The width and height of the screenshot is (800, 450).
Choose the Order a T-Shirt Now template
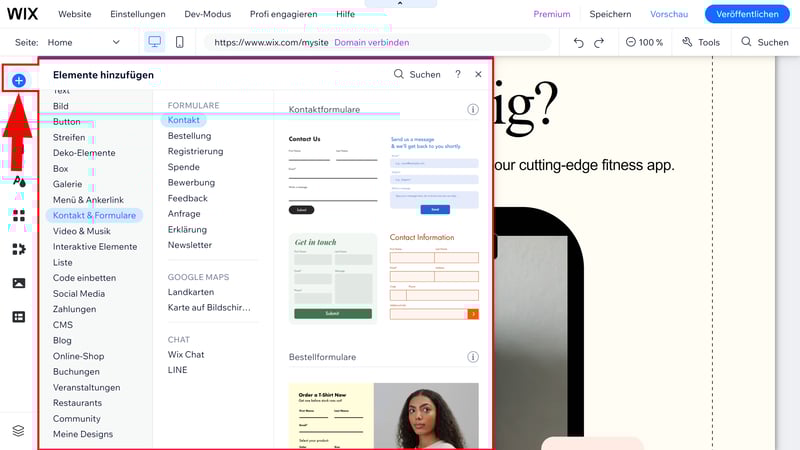point(384,416)
